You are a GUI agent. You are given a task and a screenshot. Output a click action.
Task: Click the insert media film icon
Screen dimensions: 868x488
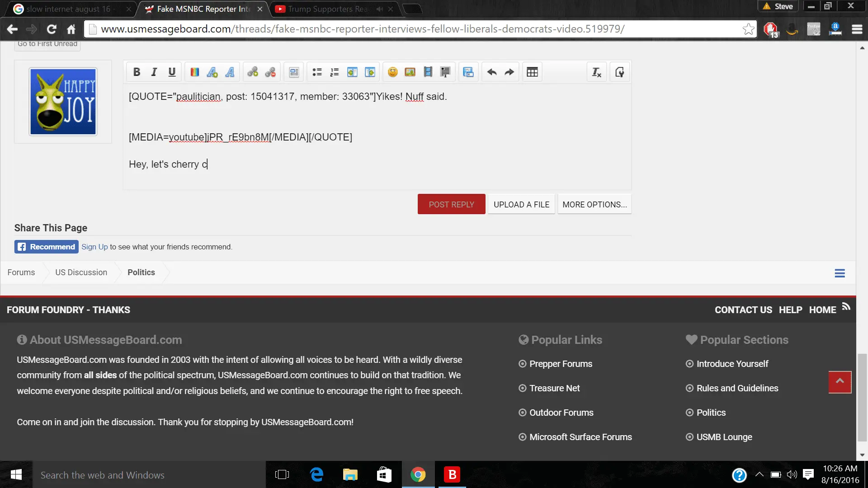[x=428, y=72]
